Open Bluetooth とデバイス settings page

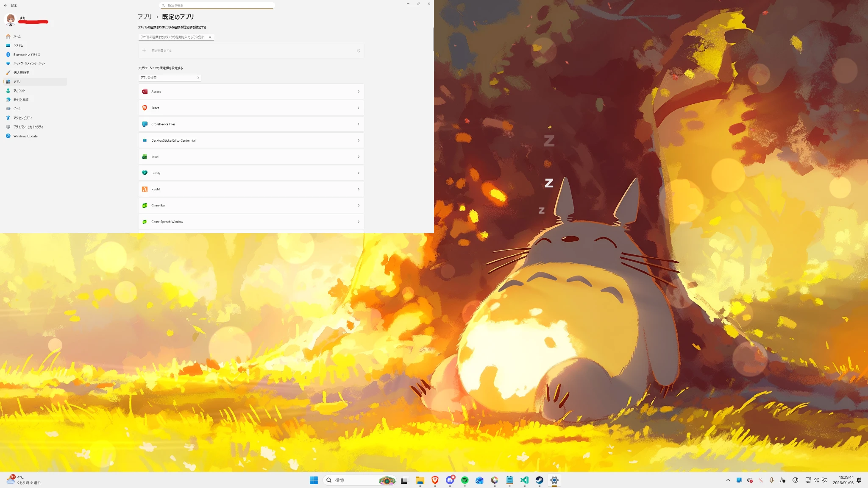pyautogui.click(x=27, y=55)
